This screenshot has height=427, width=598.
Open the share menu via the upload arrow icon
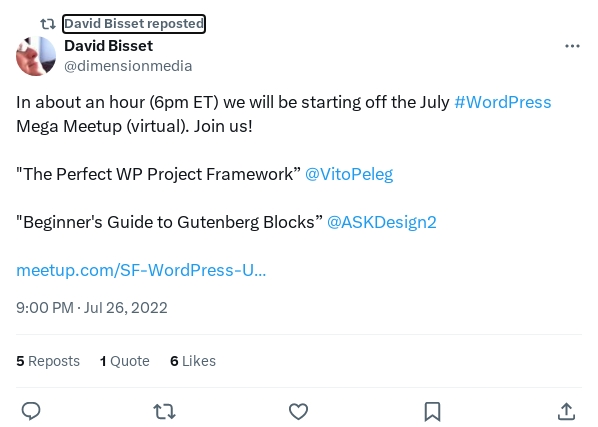[566, 411]
